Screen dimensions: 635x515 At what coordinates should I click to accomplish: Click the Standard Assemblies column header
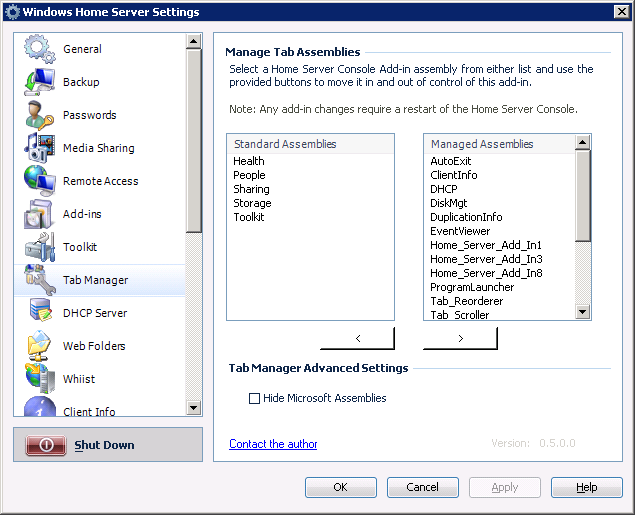pos(311,144)
